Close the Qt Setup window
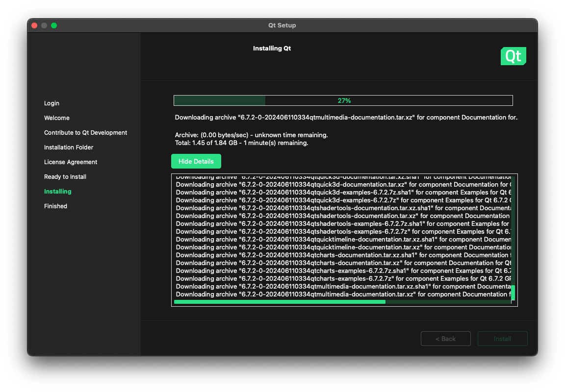This screenshot has height=392, width=565. (34, 25)
